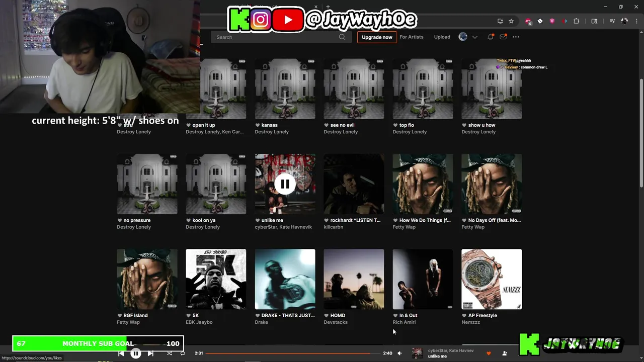Bookmark this page with the star icon
This screenshot has height=362, width=644.
(511, 21)
